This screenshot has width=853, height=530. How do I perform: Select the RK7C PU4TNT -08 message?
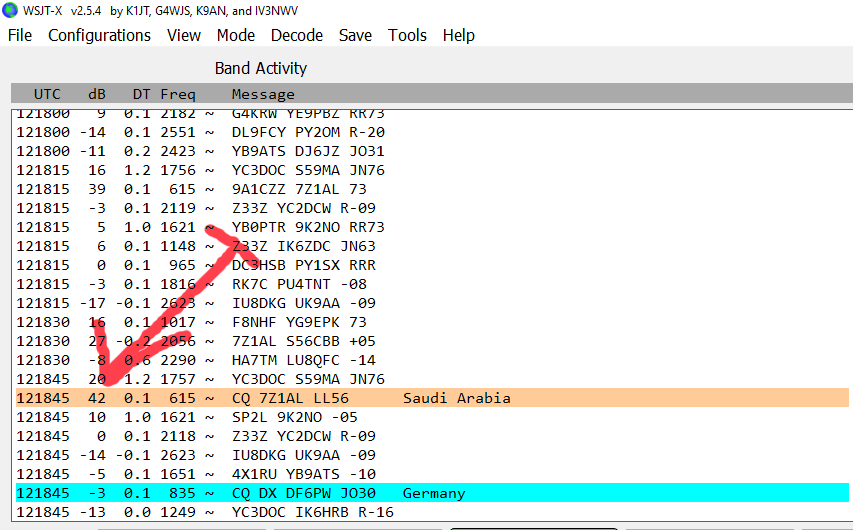(x=299, y=284)
